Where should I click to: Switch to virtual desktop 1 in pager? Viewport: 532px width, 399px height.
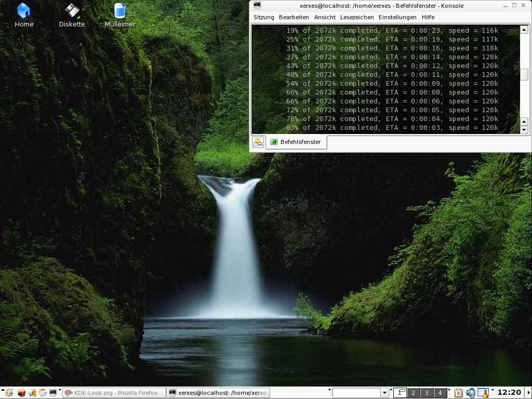tap(400, 393)
